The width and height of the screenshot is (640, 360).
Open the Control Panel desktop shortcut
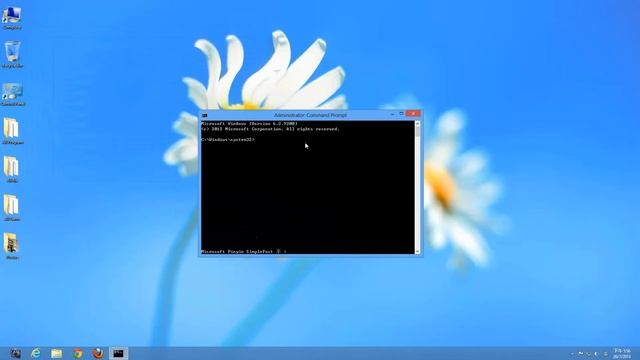point(13,94)
